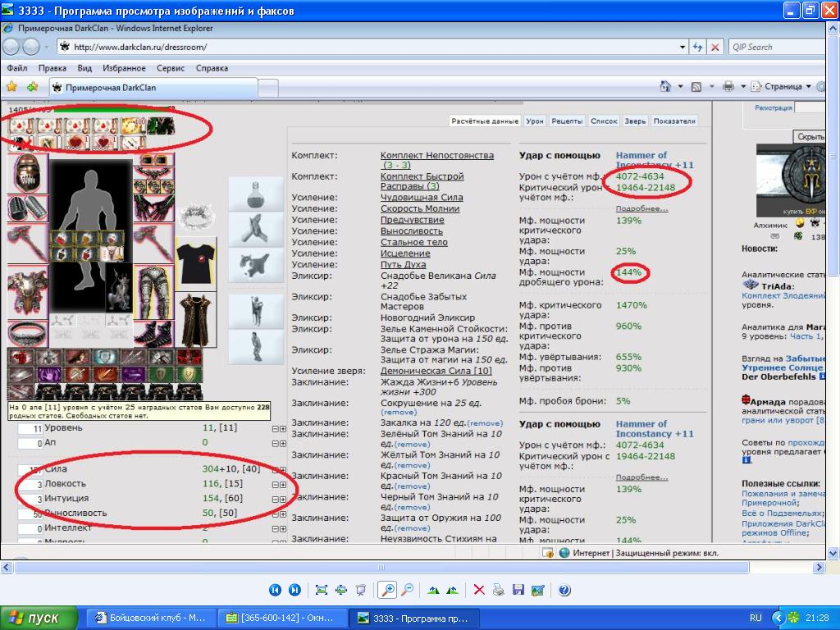Rotate the image counterclockwise
The image size is (840, 630).
tap(452, 590)
